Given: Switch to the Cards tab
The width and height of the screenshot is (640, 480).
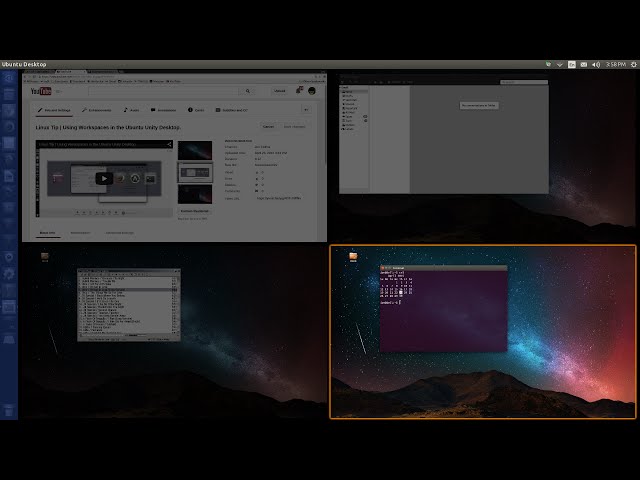Looking at the screenshot, I should 196,110.
